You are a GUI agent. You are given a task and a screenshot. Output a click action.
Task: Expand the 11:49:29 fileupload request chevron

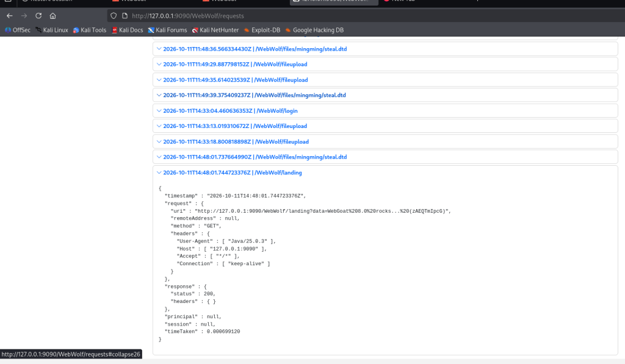point(159,64)
